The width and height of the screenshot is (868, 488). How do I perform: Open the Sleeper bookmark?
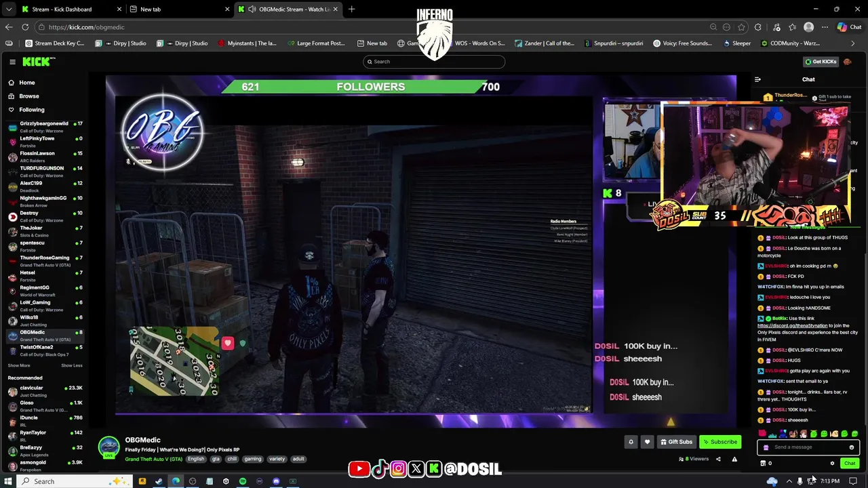[736, 43]
